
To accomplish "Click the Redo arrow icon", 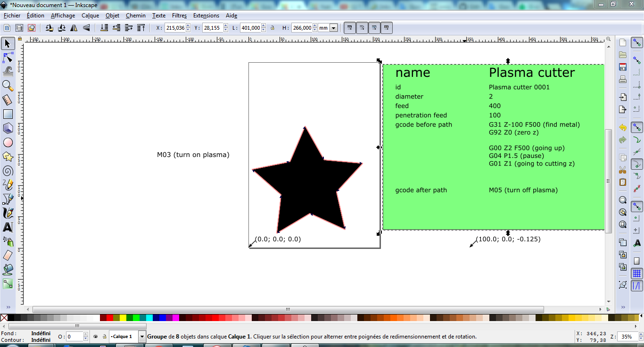I will point(623,140).
